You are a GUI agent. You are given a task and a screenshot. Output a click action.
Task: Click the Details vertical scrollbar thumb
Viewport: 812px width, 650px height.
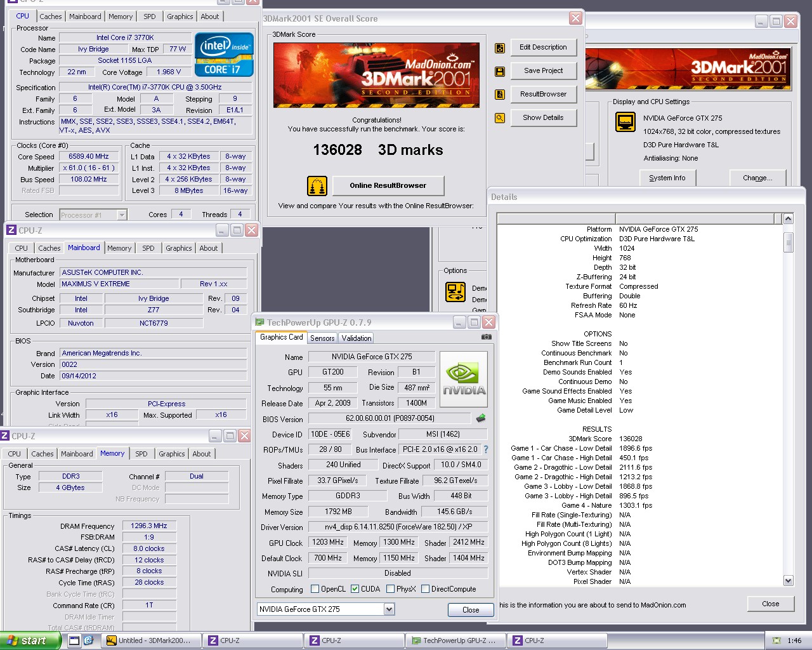789,242
